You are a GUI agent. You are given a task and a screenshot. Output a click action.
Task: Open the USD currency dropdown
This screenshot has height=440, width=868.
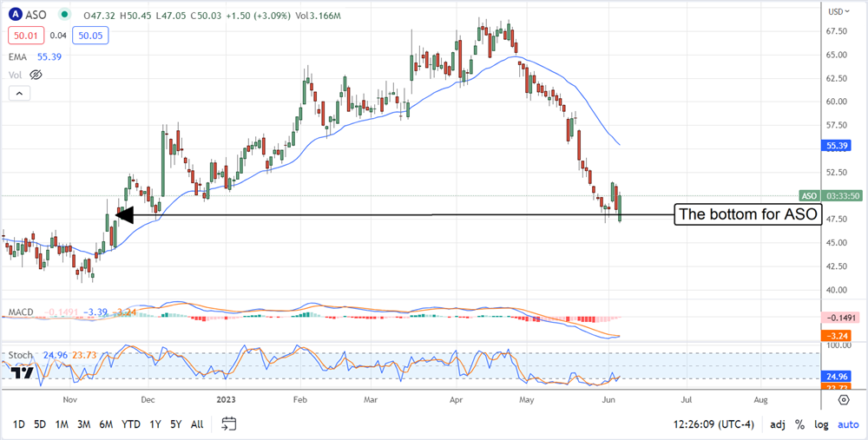pyautogui.click(x=838, y=11)
